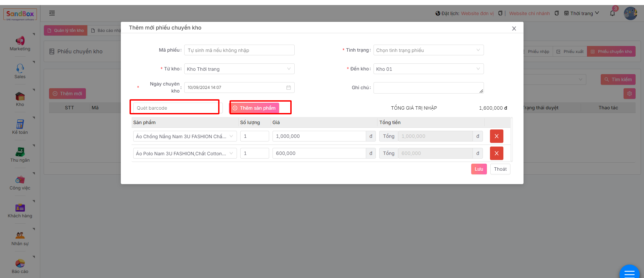Open the Đến kho destination dropdown
The height and width of the screenshot is (278, 644).
coord(428,69)
